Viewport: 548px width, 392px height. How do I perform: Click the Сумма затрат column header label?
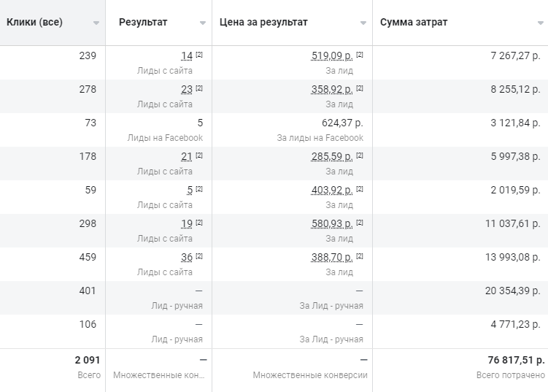click(414, 22)
